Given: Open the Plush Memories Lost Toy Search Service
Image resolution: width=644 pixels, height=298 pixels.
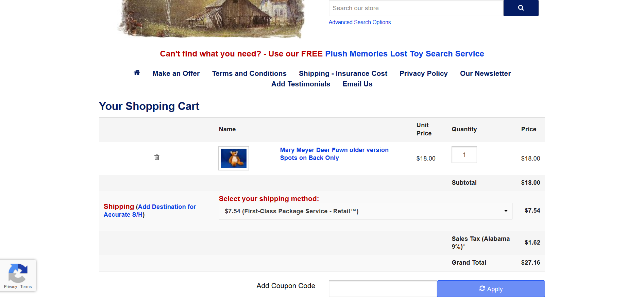Looking at the screenshot, I should [x=404, y=53].
